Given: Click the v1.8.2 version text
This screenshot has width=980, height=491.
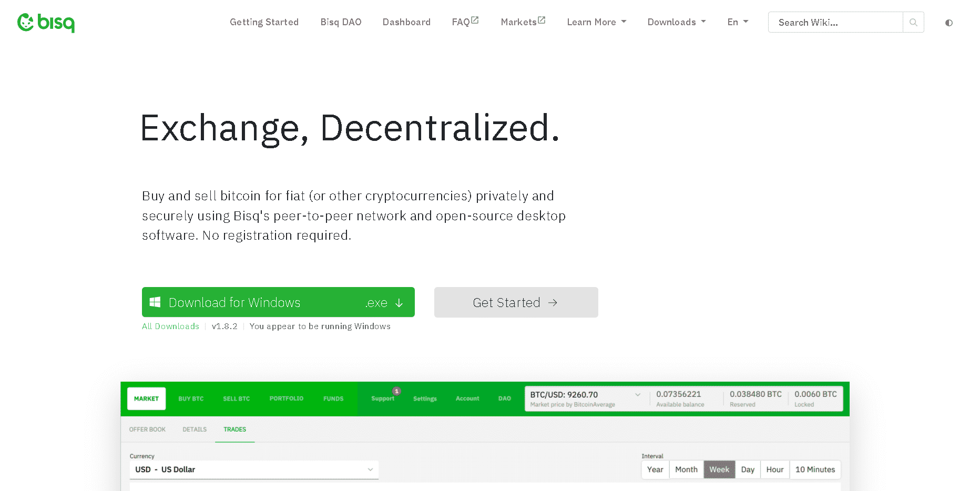Looking at the screenshot, I should coord(224,326).
